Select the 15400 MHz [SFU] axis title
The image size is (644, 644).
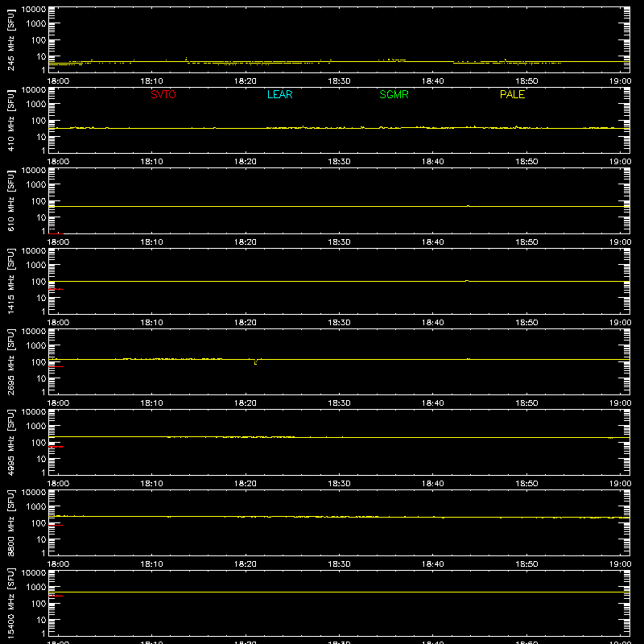pyautogui.click(x=10, y=603)
